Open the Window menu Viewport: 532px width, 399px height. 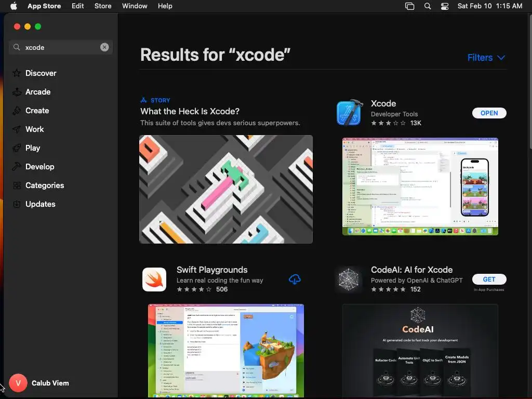click(135, 6)
